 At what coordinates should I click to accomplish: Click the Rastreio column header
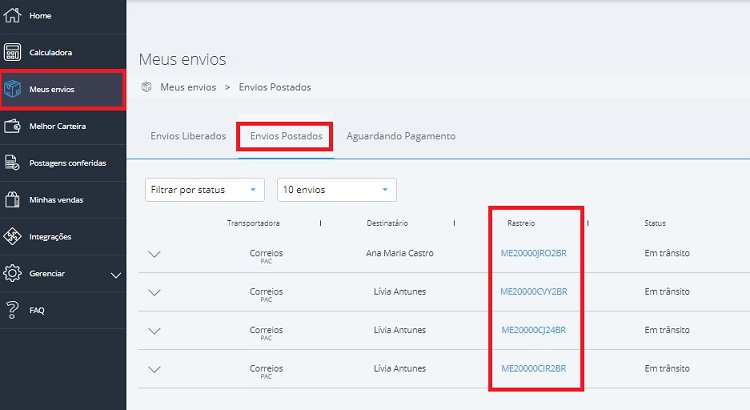521,223
